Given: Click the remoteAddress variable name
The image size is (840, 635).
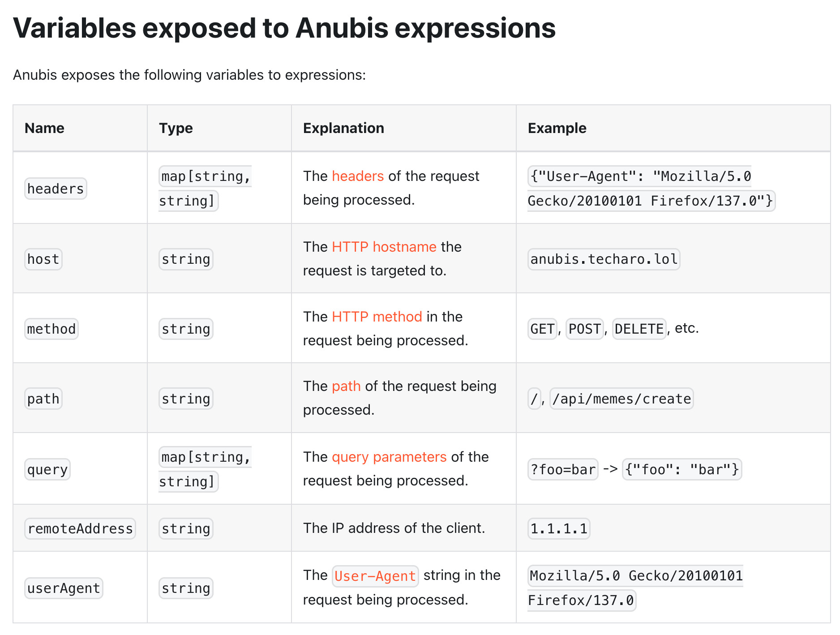Looking at the screenshot, I should pos(80,529).
